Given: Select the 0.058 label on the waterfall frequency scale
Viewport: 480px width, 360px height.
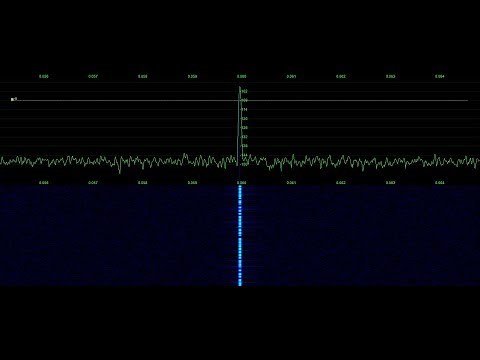Looking at the screenshot, I should tap(143, 183).
